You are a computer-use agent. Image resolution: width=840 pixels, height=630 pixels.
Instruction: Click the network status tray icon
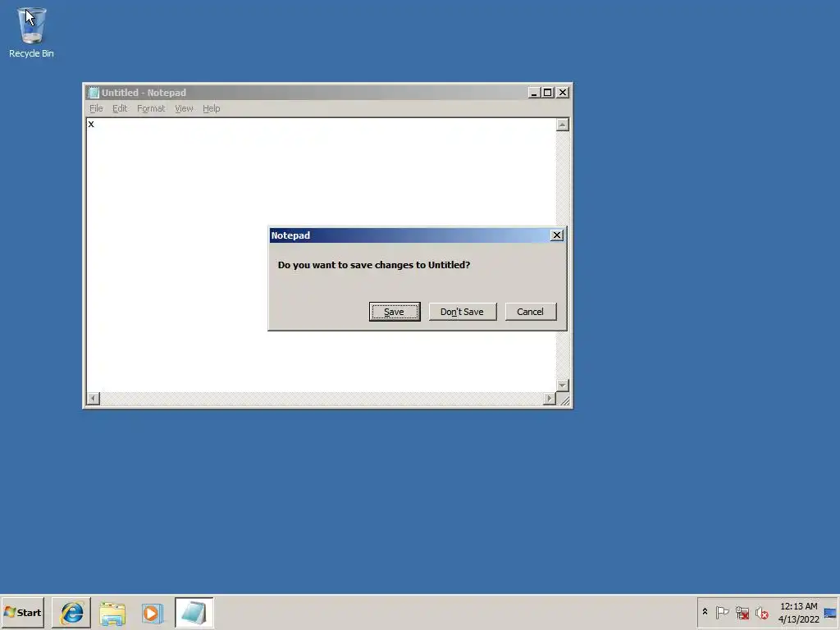(x=742, y=612)
